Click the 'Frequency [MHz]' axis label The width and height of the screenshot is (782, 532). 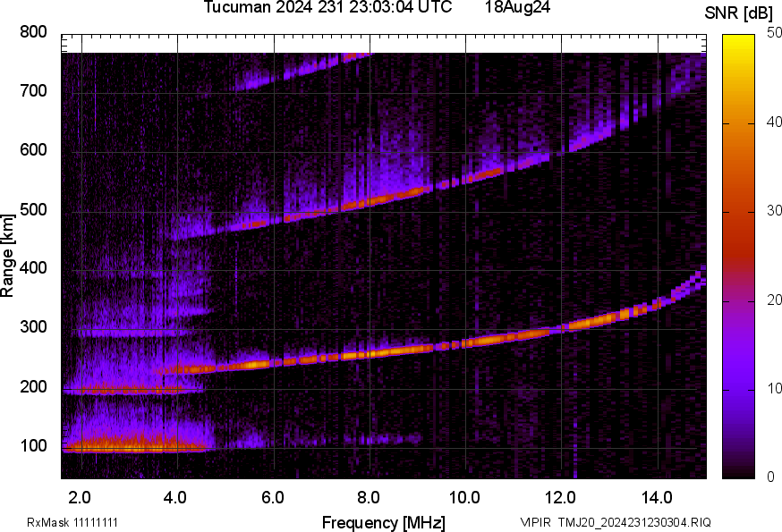pos(384,522)
